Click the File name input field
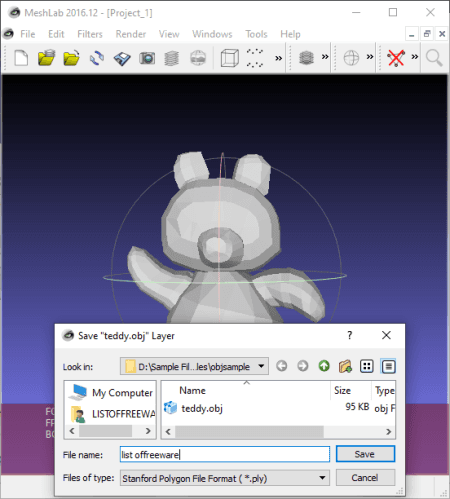The width and height of the screenshot is (450, 499). tap(225, 454)
